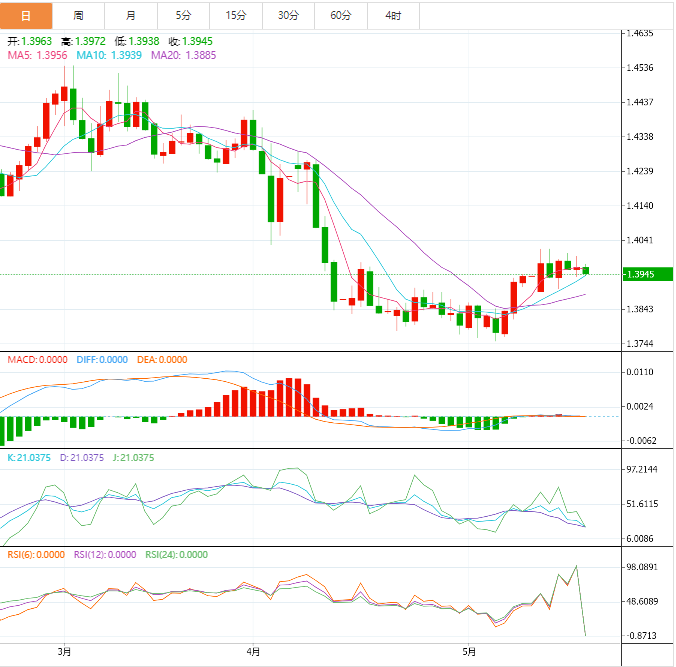Click the MA20: 1.3885 label
Screen dimensions: 676x667
(184, 55)
